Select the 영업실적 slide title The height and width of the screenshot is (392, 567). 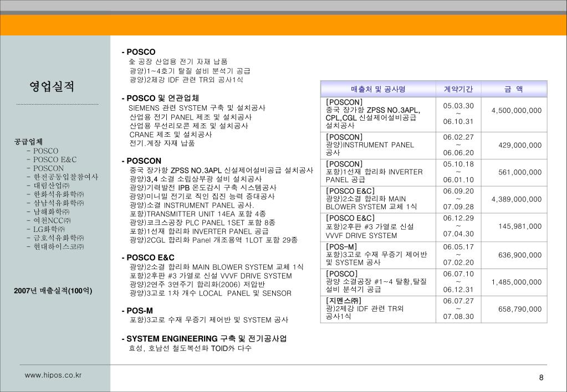[52, 86]
